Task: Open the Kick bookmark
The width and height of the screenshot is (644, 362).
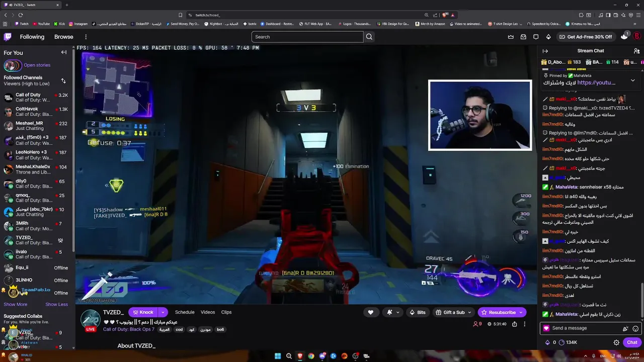Action: [59, 24]
